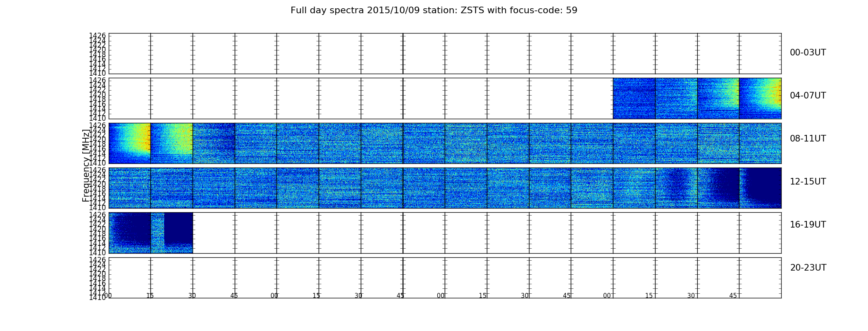Image resolution: width=868 pixels, height=331 pixels.
Task: Click the plot title 'Full day spectra 2015/10/09'
Action: (x=434, y=10)
